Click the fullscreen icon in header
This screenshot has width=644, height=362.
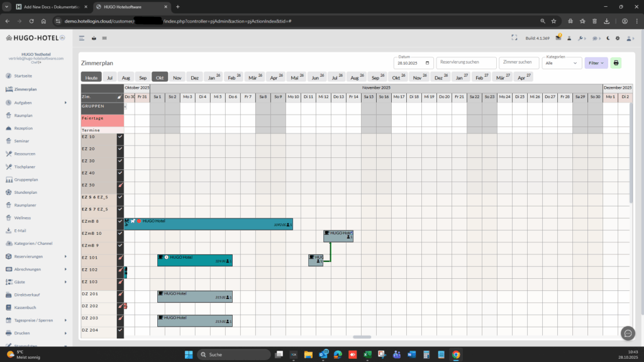pos(514,38)
